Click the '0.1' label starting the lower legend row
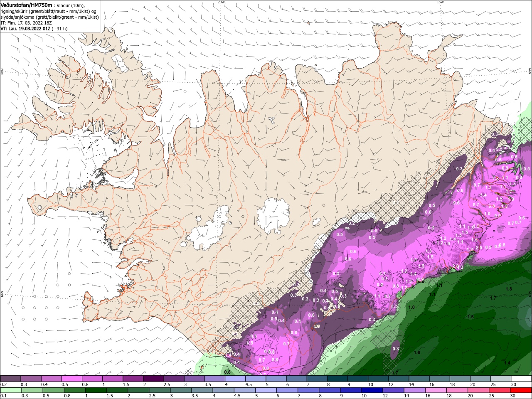532x399 pixels. 2,396
